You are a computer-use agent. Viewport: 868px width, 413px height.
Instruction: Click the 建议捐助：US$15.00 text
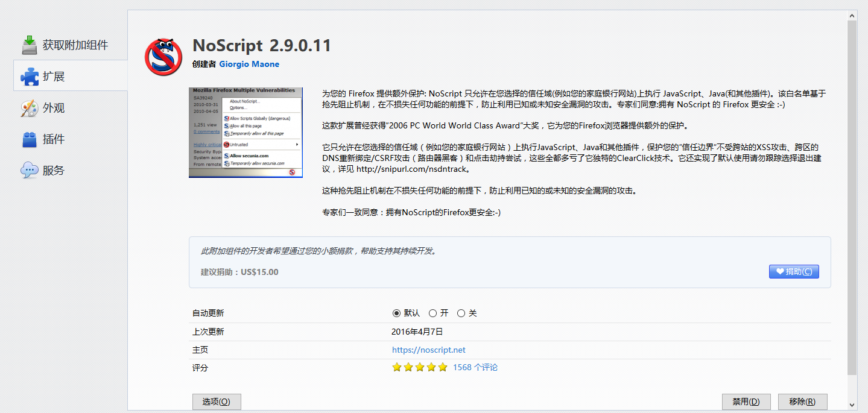(239, 272)
